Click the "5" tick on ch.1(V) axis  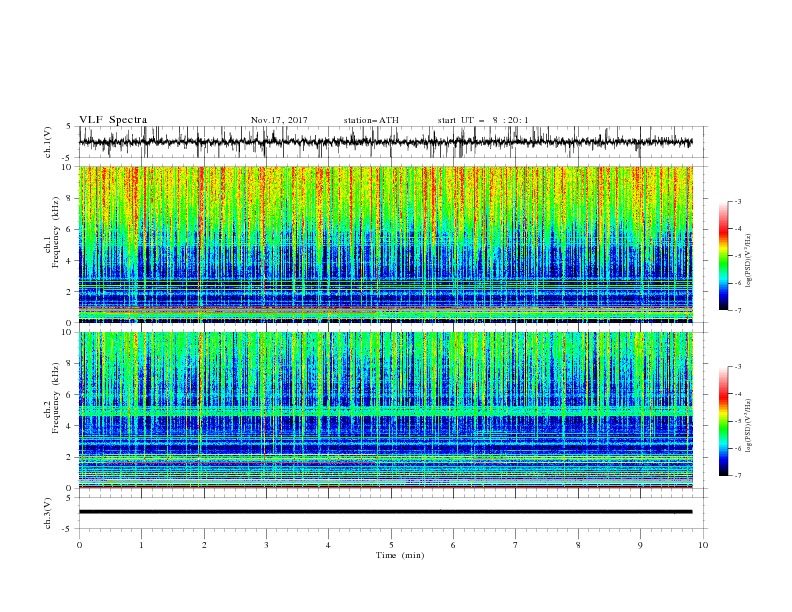(69, 127)
